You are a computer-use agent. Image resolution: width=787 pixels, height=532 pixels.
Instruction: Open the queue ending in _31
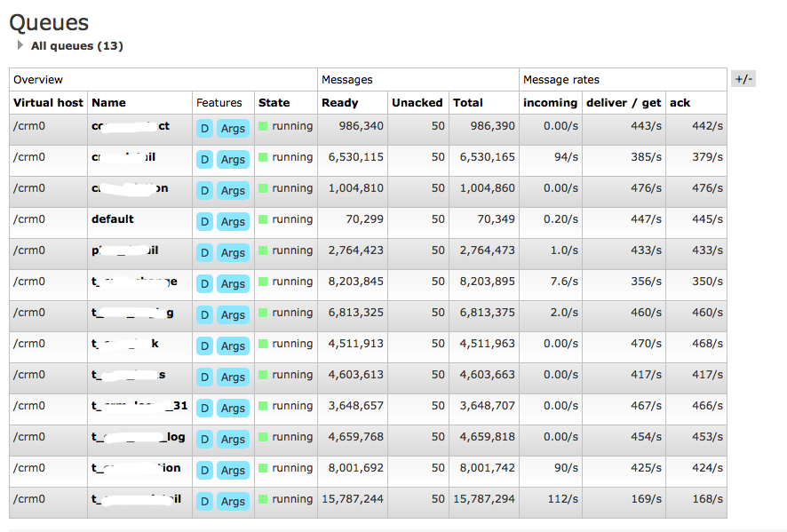[139, 406]
